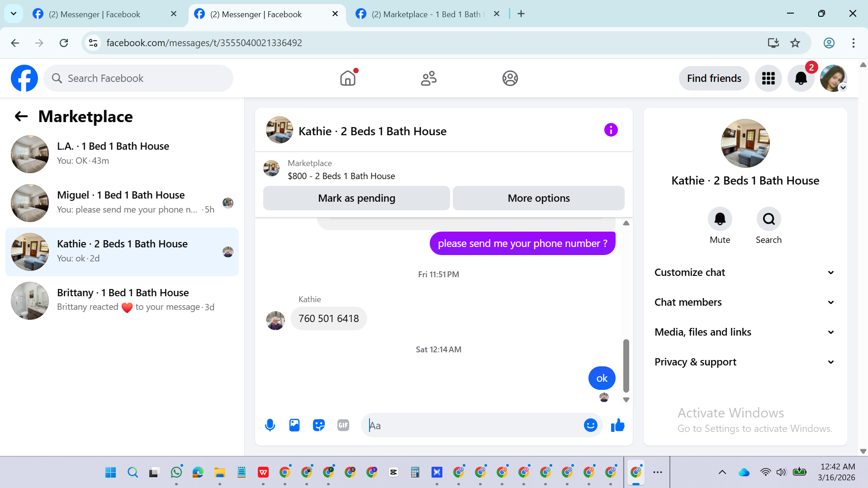This screenshot has height=488, width=868.
Task: Click the 760 501 6418 message
Action: (x=328, y=318)
